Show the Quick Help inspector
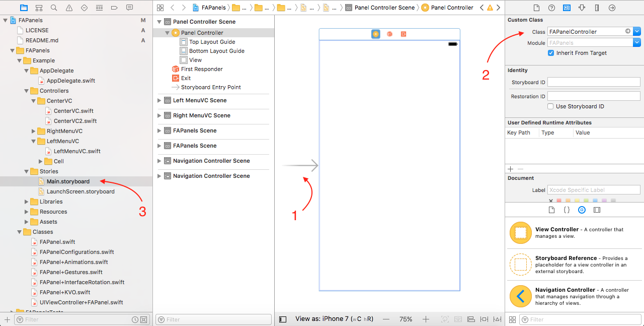The height and width of the screenshot is (326, 644). [x=551, y=8]
